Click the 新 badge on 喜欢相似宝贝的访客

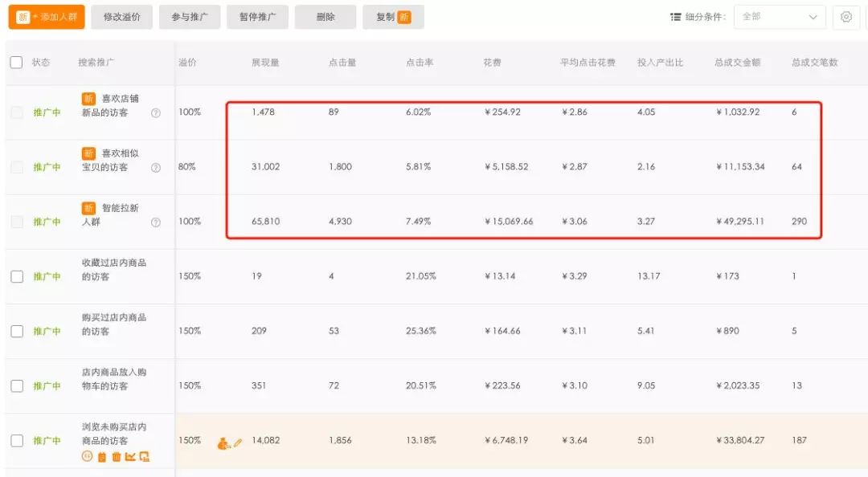coord(88,153)
